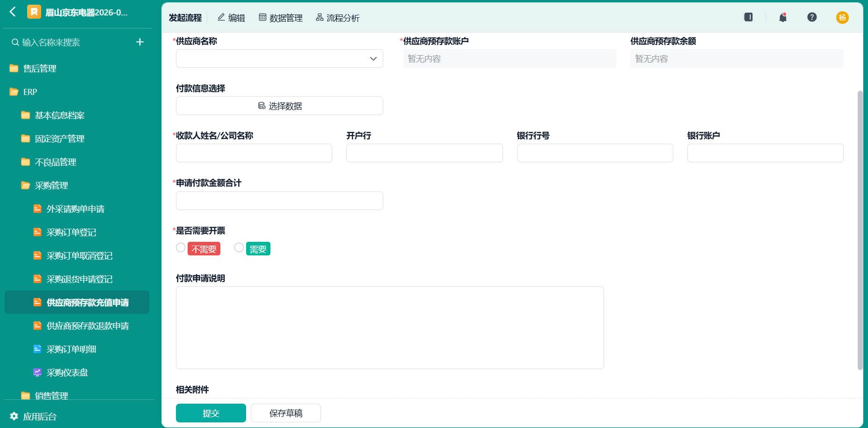This screenshot has height=428, width=868.
Task: Expand the 固定资产管理 folder
Action: 59,138
